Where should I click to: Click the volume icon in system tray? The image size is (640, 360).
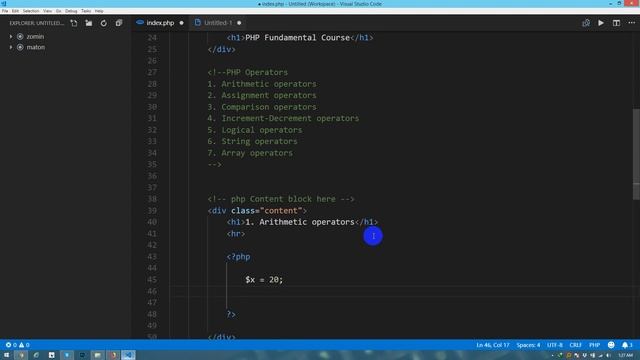pos(608,356)
